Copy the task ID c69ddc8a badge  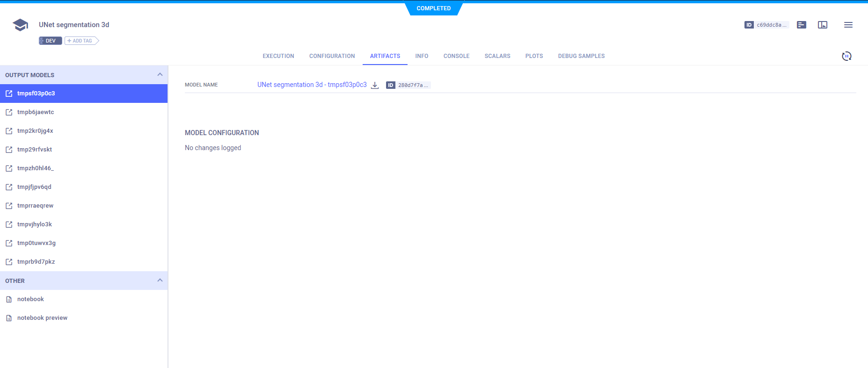click(x=766, y=25)
